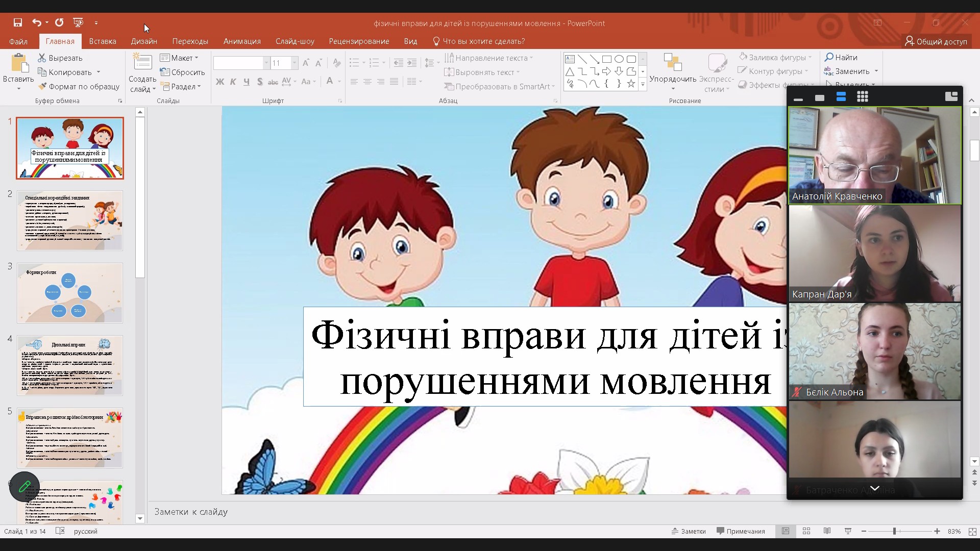The width and height of the screenshot is (980, 551).
Task: Select slide 3 Форми роботи thumbnail
Action: 70,293
